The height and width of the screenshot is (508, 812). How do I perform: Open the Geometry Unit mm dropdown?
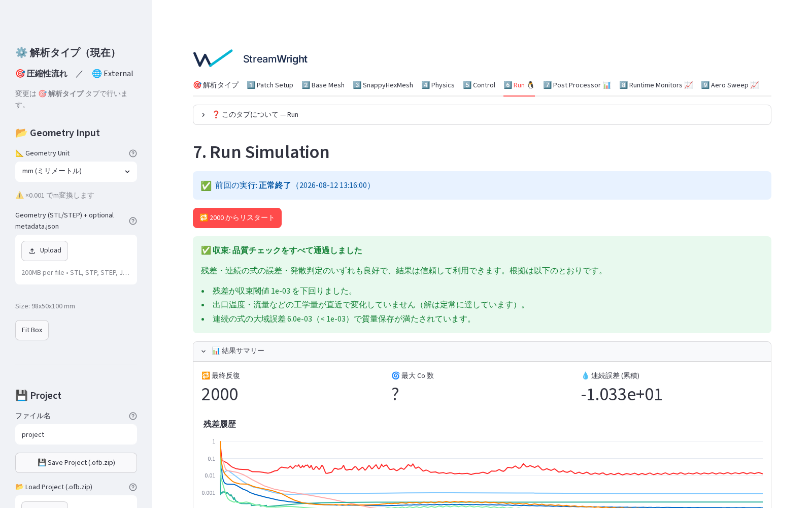coord(76,172)
